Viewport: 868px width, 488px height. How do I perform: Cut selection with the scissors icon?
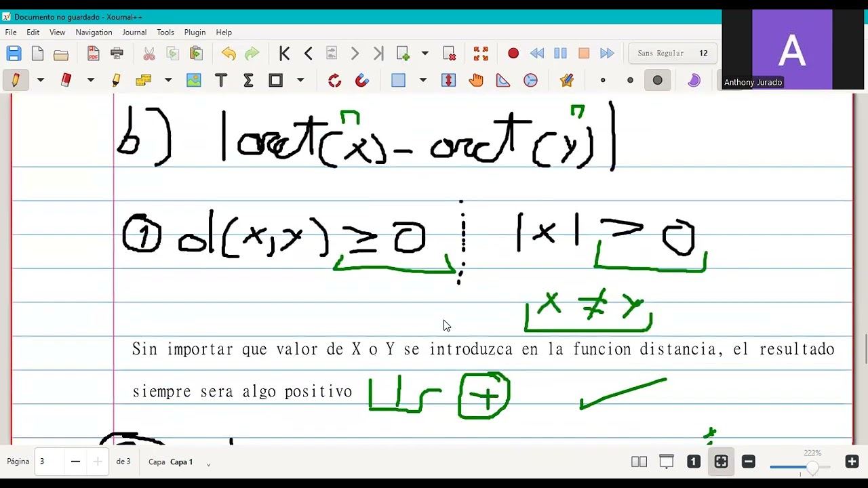click(149, 54)
